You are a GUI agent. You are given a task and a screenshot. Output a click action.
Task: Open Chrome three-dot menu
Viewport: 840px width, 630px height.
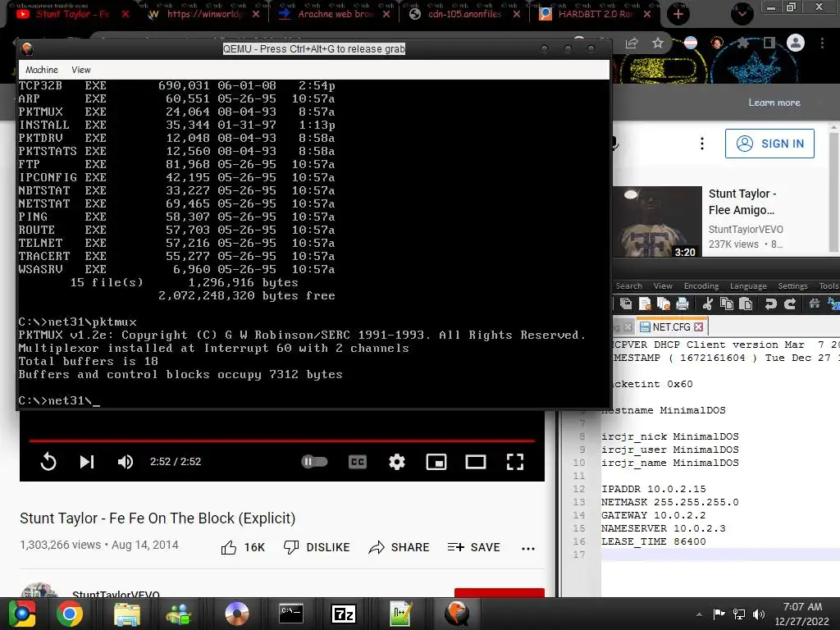pyautogui.click(x=822, y=43)
